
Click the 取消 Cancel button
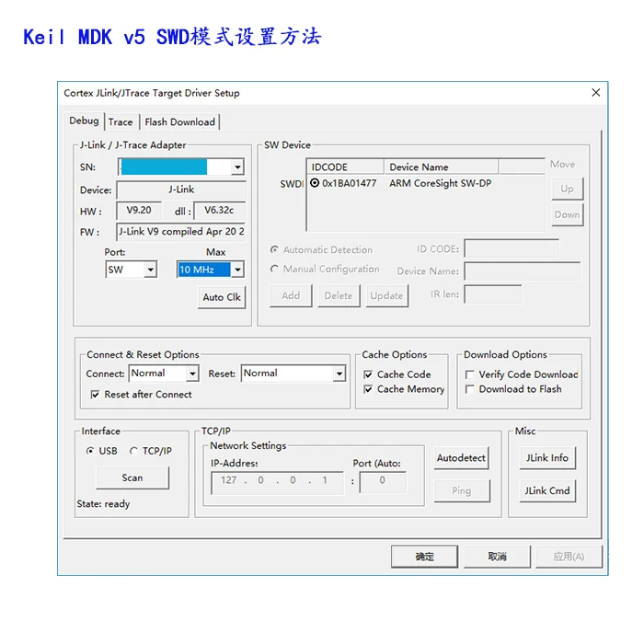(x=498, y=557)
